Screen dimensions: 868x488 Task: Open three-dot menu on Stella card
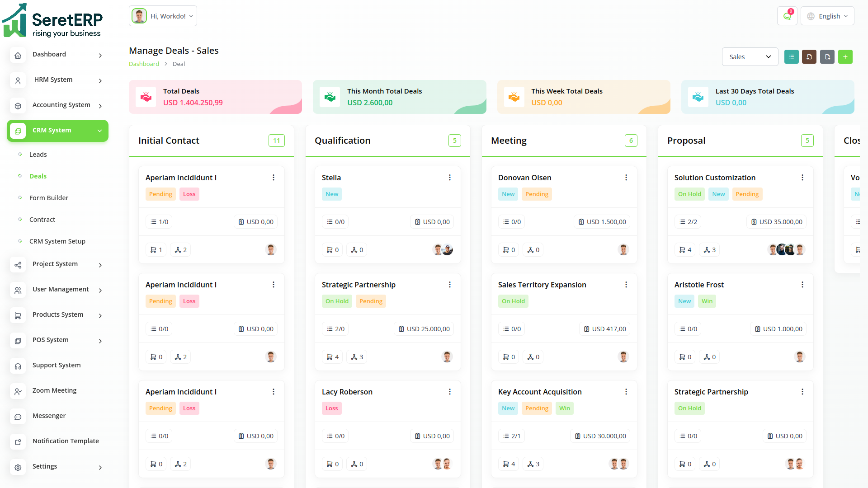point(449,178)
